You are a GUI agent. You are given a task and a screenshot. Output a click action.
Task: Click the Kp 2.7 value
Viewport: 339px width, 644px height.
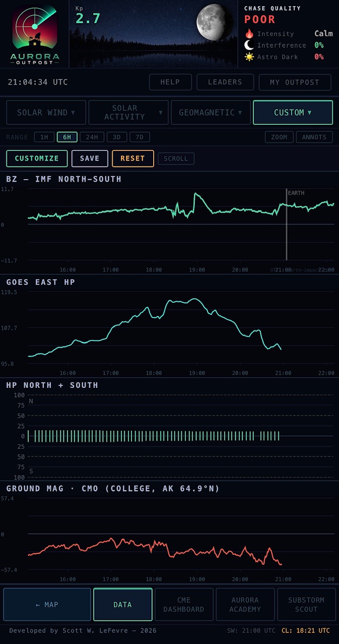(88, 19)
